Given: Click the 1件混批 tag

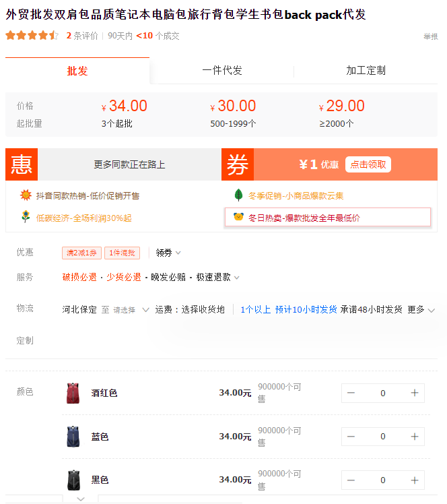Looking at the screenshot, I should point(122,253).
